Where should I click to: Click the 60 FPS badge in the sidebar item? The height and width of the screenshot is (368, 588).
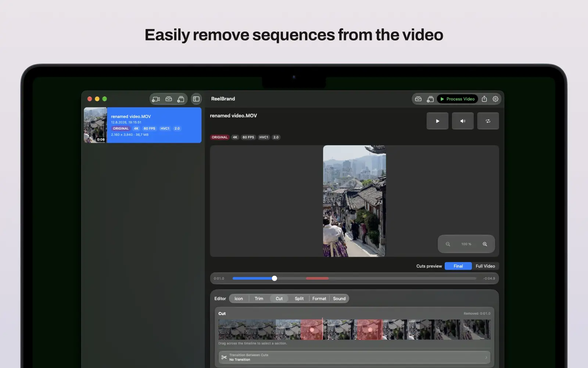(x=150, y=128)
